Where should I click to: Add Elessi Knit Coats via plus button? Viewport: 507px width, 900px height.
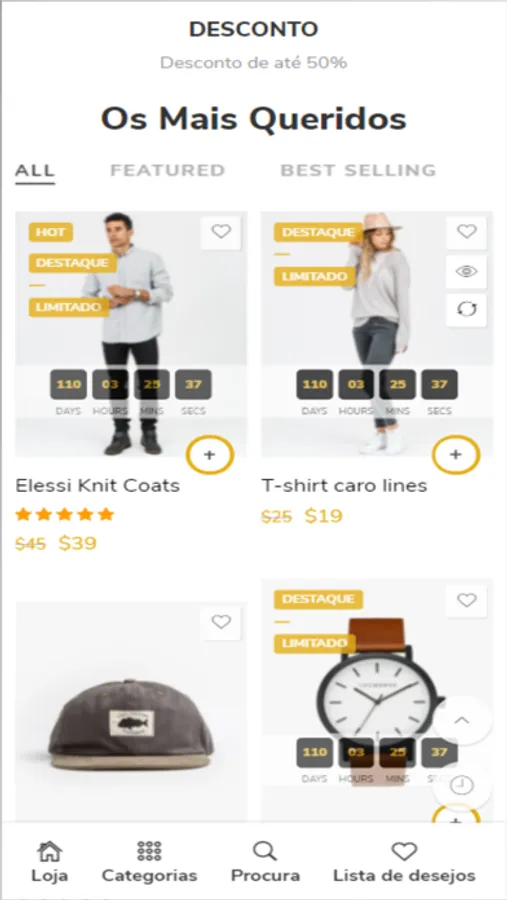click(x=210, y=455)
